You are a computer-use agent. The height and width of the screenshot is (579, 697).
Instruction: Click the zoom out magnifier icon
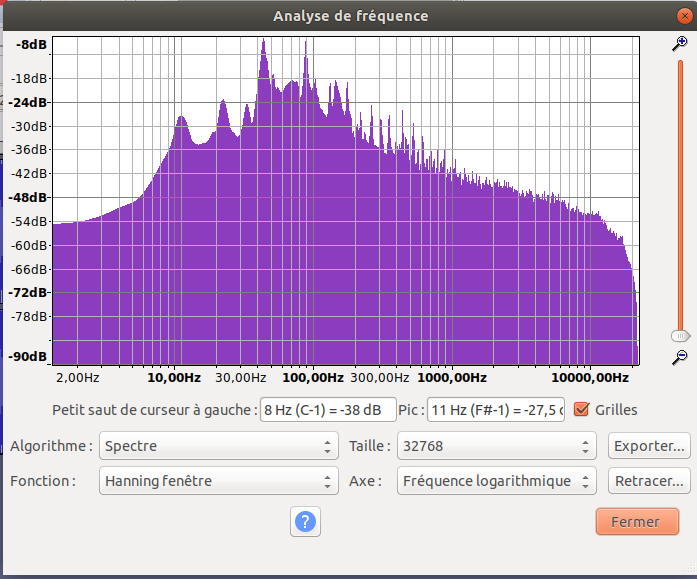click(680, 357)
